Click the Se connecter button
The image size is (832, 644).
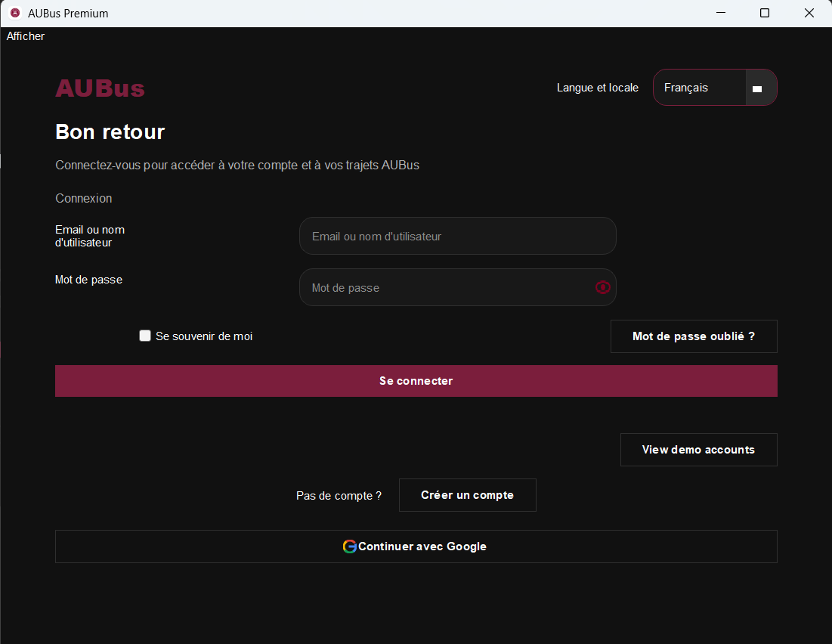[416, 381]
